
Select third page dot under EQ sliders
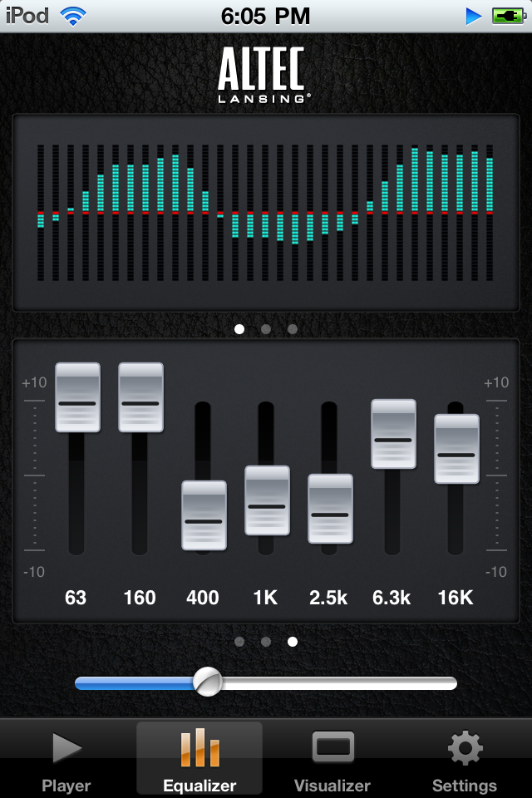coord(293,642)
